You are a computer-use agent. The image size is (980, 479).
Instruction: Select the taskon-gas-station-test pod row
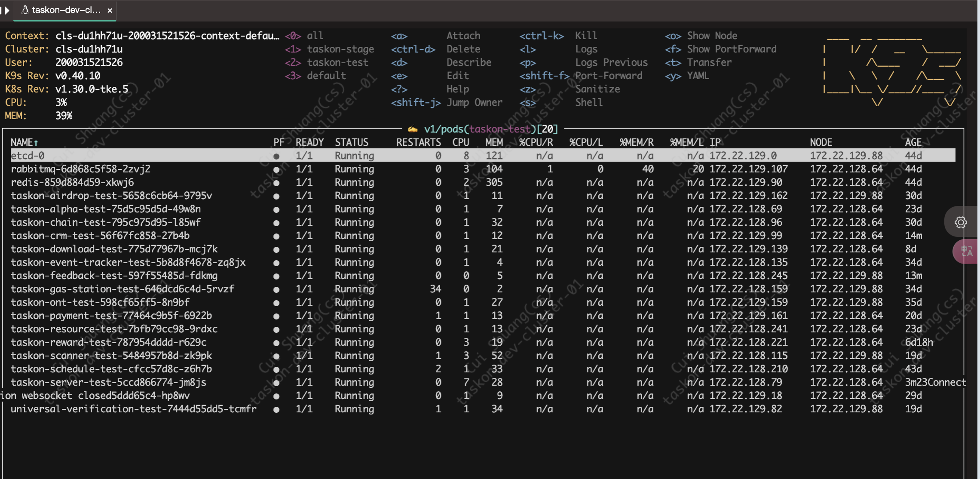[122, 289]
